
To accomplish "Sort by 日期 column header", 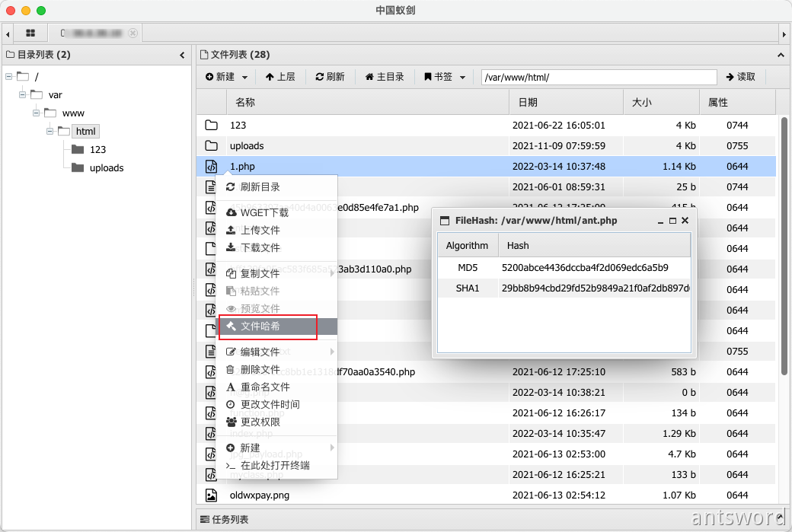I will [529, 102].
